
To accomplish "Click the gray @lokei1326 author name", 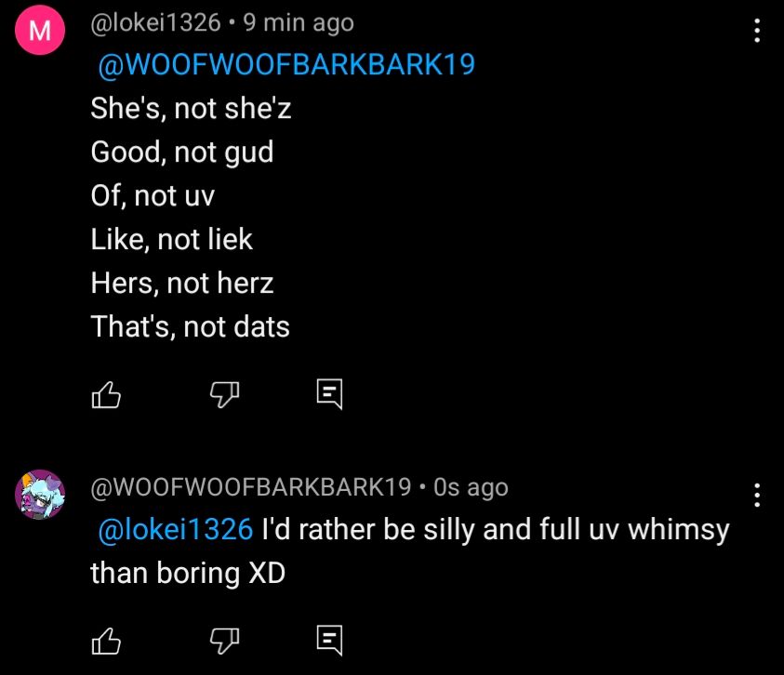I will pos(155,23).
